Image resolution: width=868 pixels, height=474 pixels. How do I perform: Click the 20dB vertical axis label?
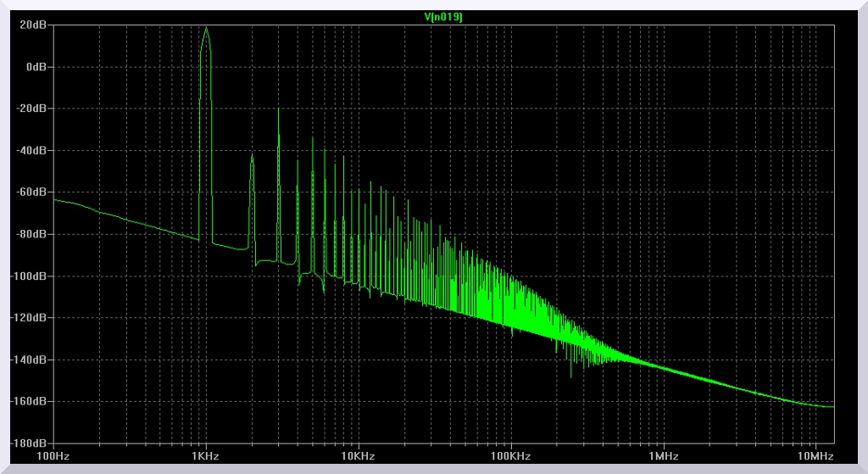(x=32, y=25)
